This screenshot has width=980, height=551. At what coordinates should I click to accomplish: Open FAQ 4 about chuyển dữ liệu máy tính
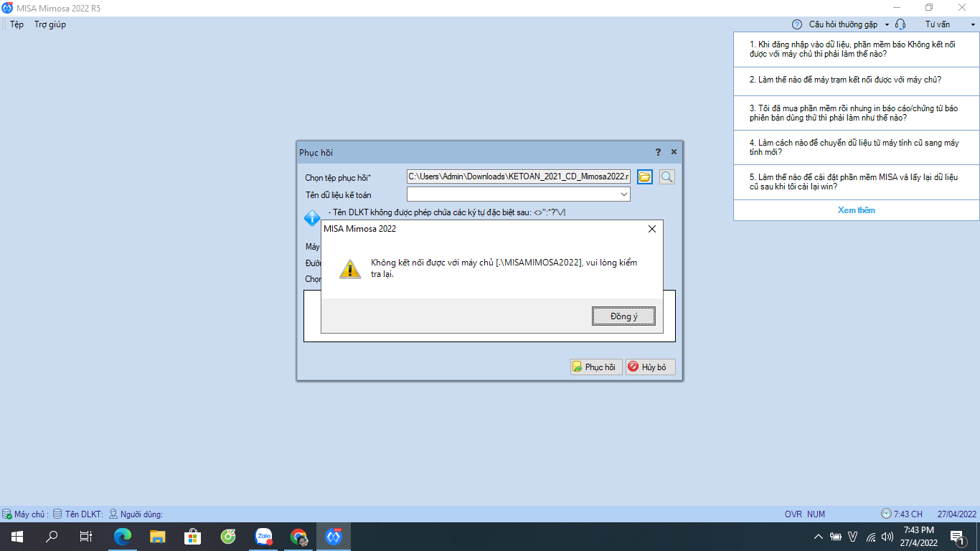point(856,147)
